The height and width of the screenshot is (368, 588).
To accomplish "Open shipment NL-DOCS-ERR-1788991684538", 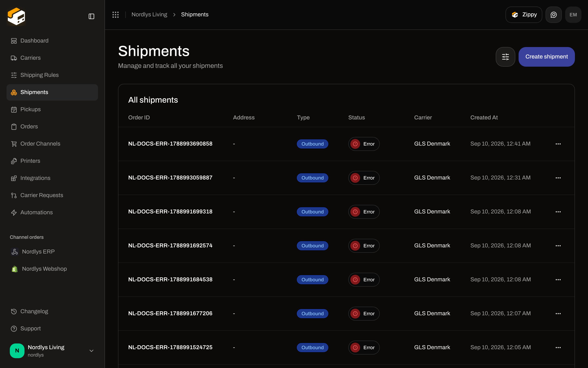I will 170,279.
